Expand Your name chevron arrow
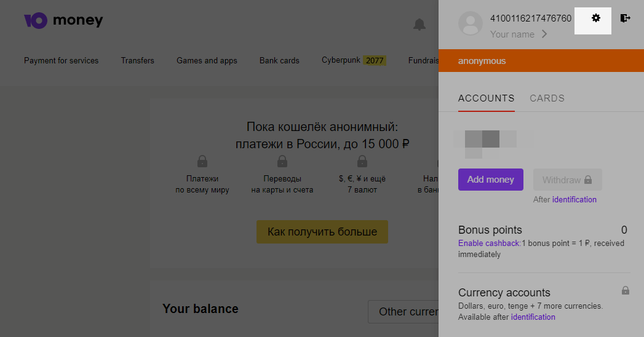Viewport: 644px width, 337px height. [544, 34]
